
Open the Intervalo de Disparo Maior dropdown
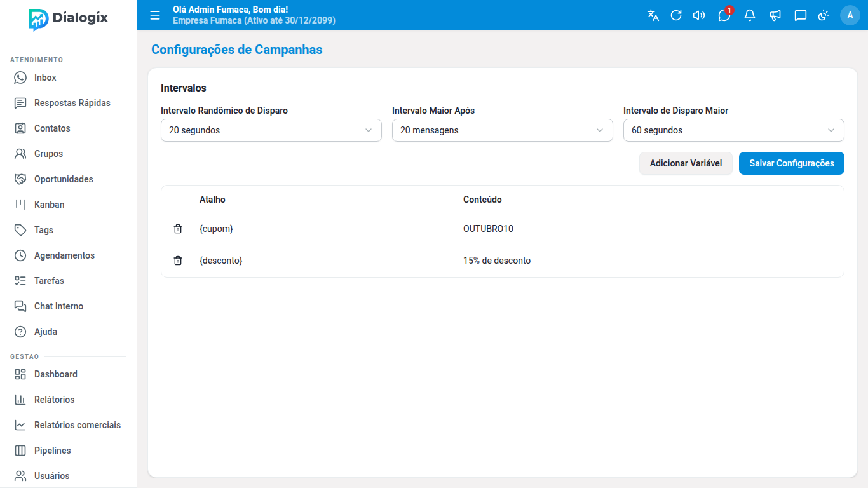[x=734, y=130]
